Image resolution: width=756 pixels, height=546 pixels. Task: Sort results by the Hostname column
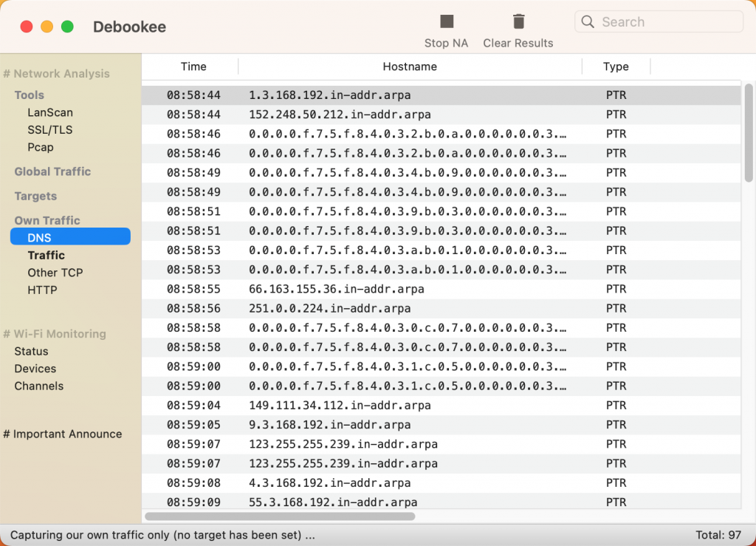coord(410,66)
